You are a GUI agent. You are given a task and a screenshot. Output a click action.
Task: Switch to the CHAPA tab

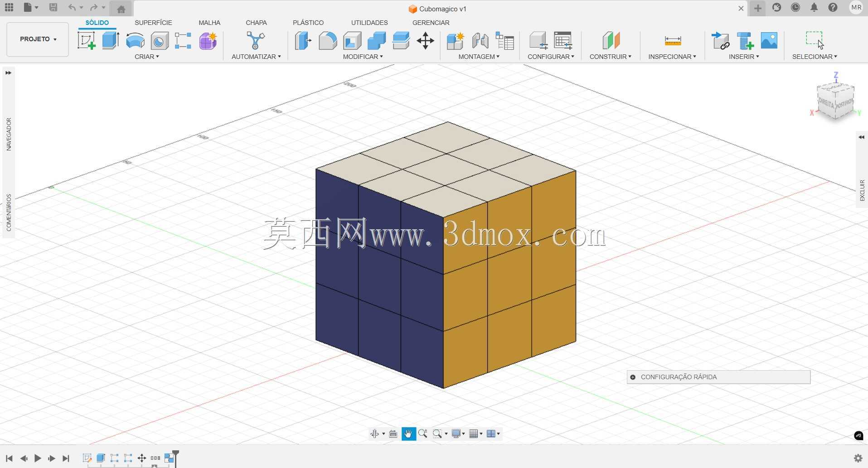256,23
